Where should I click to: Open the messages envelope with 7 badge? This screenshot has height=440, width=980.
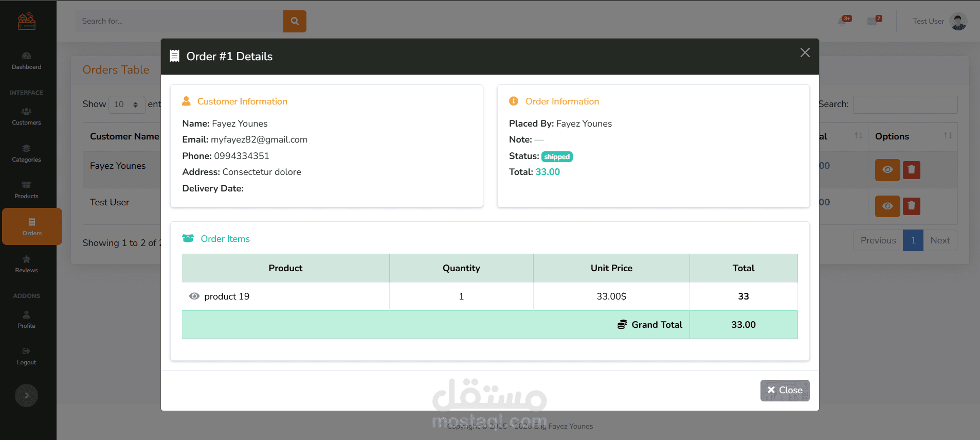tap(874, 21)
